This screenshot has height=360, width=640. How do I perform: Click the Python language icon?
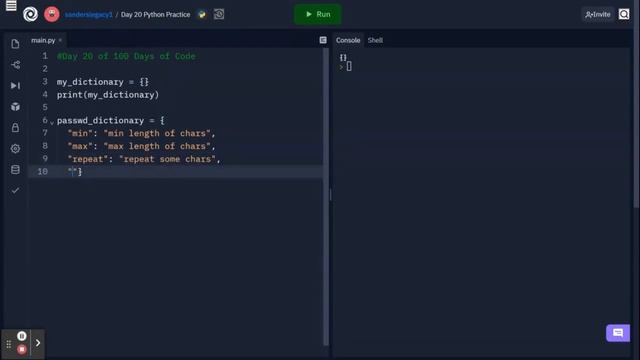click(x=202, y=15)
